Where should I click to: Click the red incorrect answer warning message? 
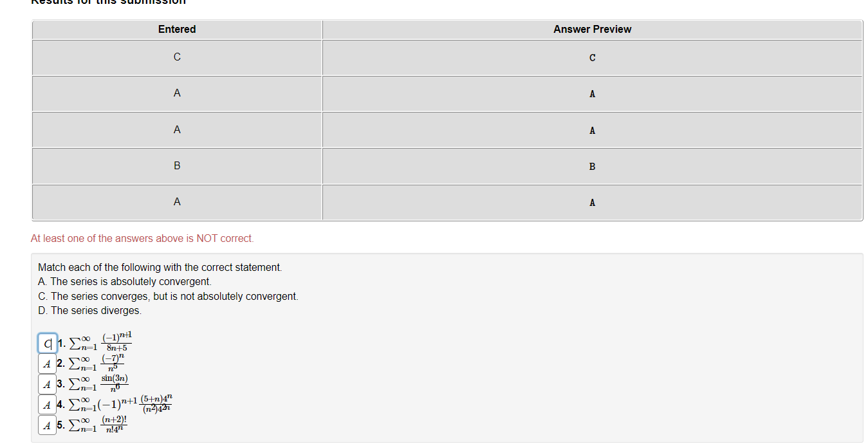tap(141, 238)
